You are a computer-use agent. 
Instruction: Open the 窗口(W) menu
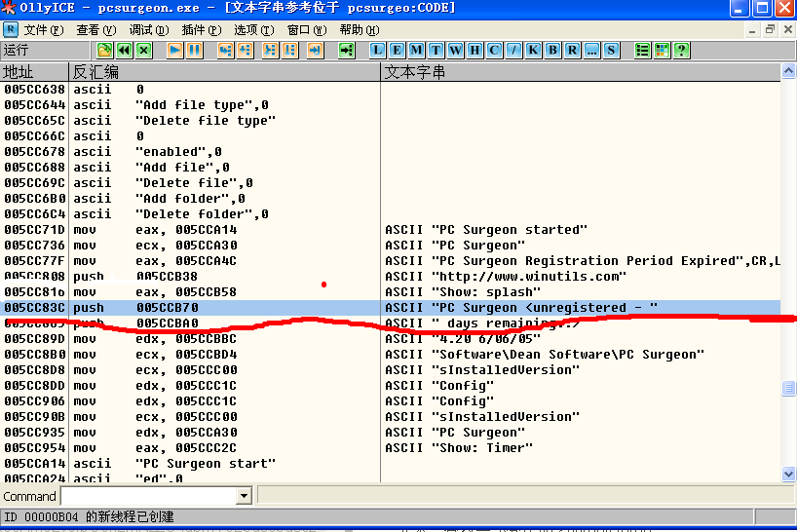[x=307, y=30]
